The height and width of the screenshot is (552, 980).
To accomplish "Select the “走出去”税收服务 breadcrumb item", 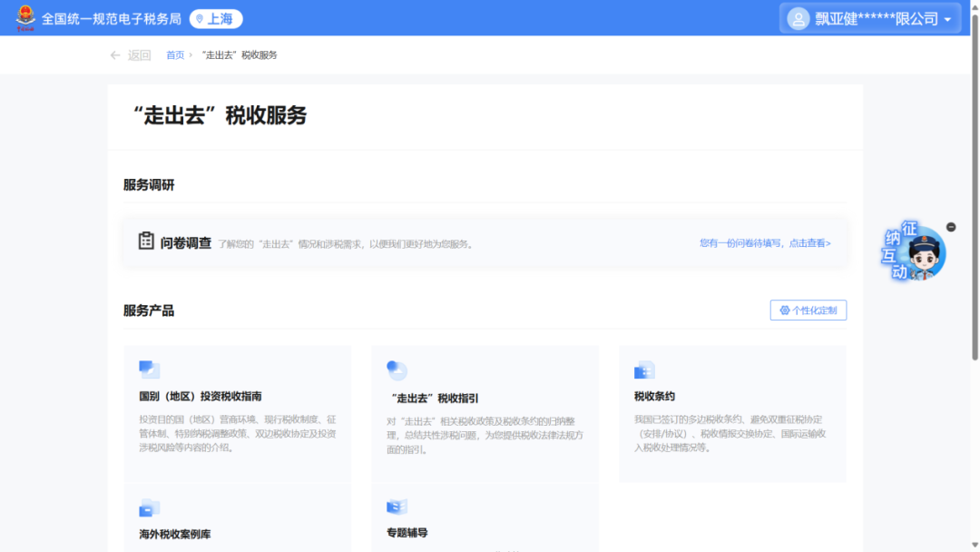I will [240, 54].
